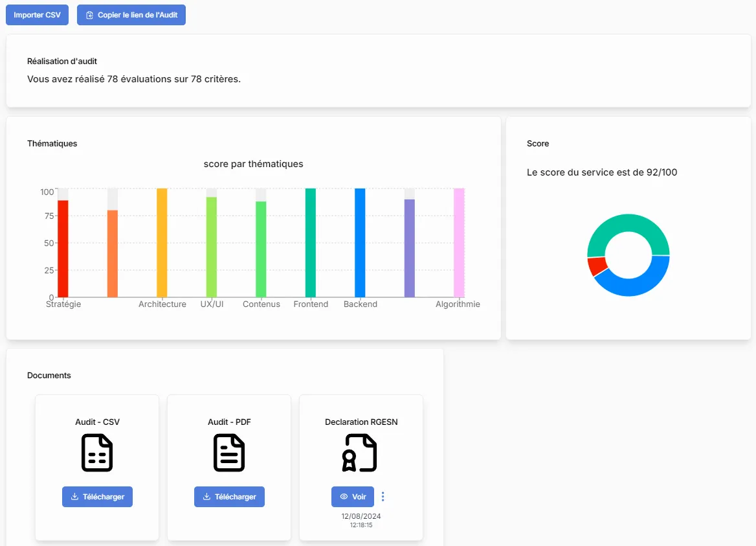
Task: Click the Copier le lien de l'Audit button
Action: pos(131,15)
